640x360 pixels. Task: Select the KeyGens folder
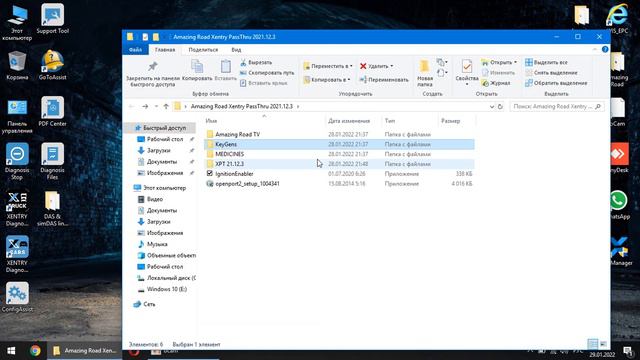coord(339,144)
